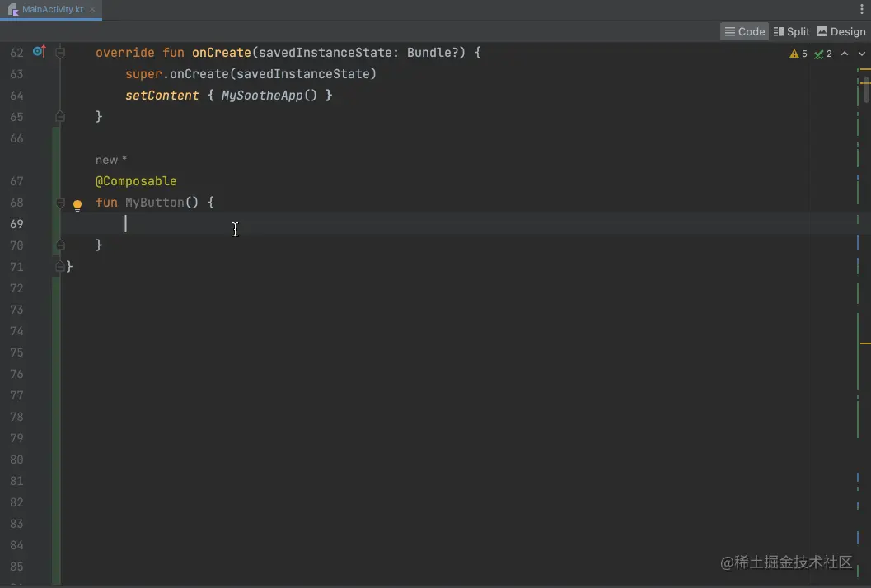Switch to Code view mode
The image size is (871, 588).
[744, 31]
